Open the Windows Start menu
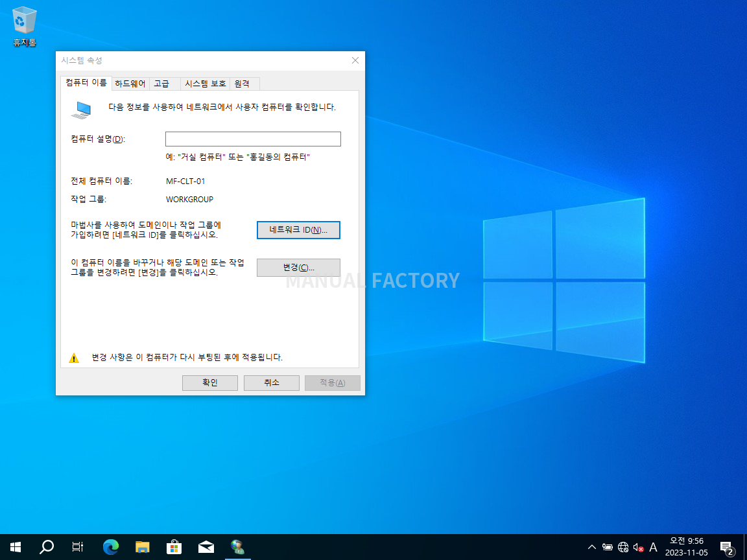Viewport: 747px width, 560px height. point(16,547)
